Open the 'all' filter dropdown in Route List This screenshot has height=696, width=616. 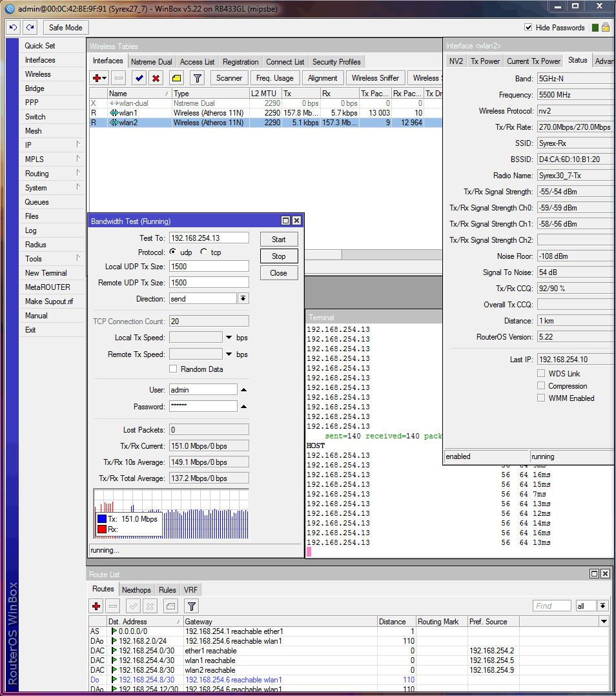click(x=602, y=606)
